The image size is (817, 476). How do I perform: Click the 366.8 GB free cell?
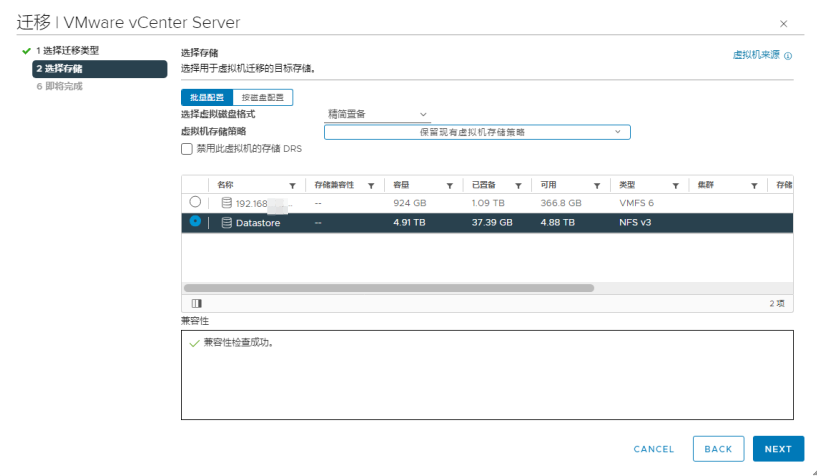[x=561, y=203]
